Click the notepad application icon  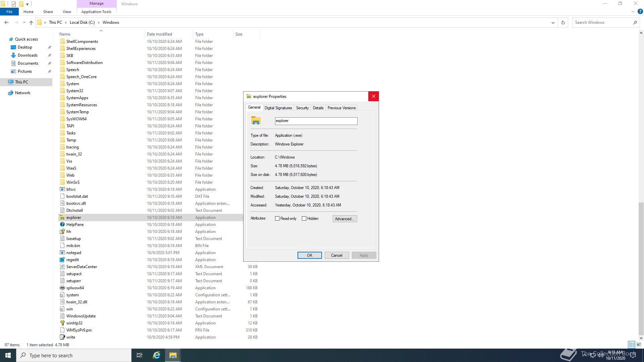pos(62,253)
